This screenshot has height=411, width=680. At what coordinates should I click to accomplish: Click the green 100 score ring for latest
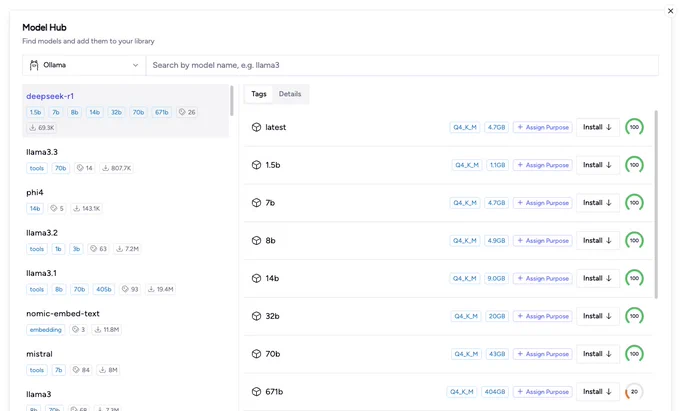tap(634, 127)
